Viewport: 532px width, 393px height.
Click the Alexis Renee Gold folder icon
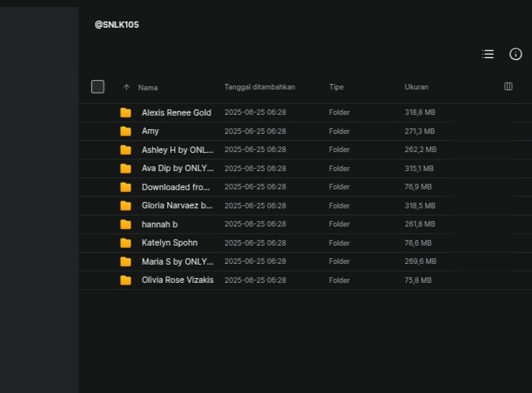pyautogui.click(x=126, y=113)
